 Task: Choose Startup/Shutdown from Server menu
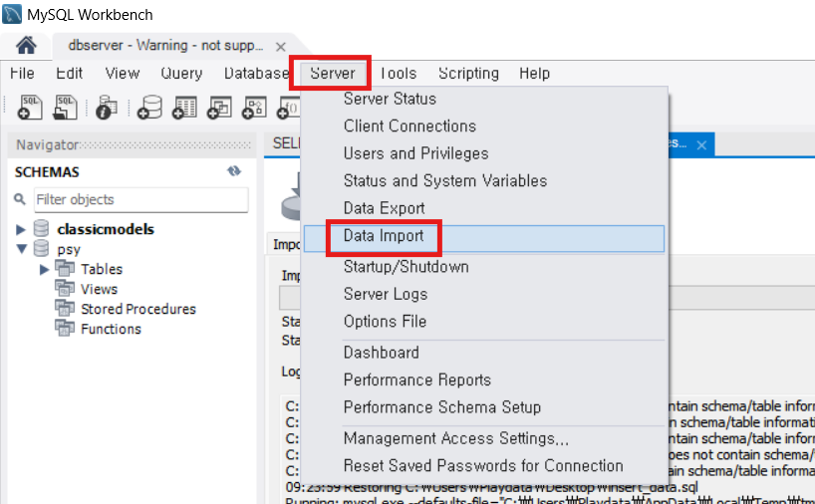coord(484,267)
